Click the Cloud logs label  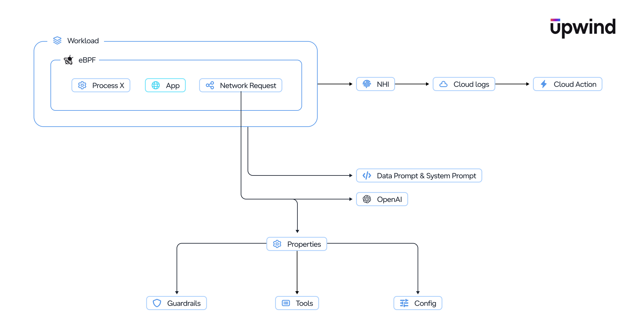tap(471, 84)
